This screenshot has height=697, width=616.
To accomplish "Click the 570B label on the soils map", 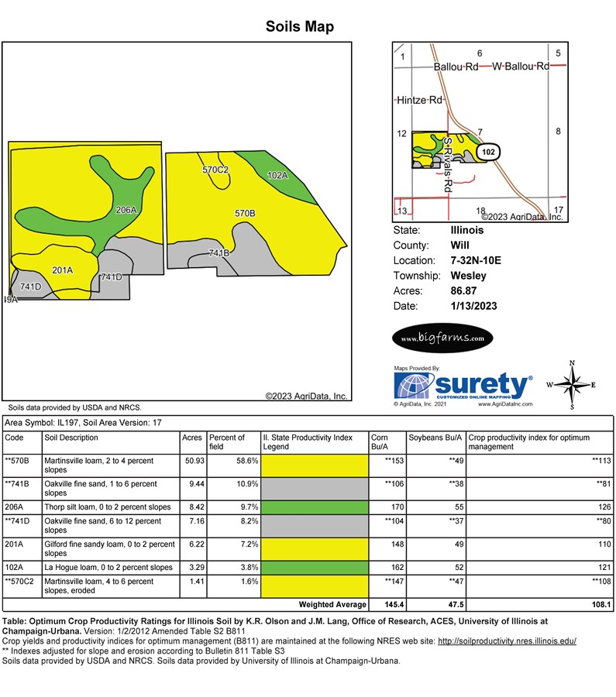I will pos(245,214).
